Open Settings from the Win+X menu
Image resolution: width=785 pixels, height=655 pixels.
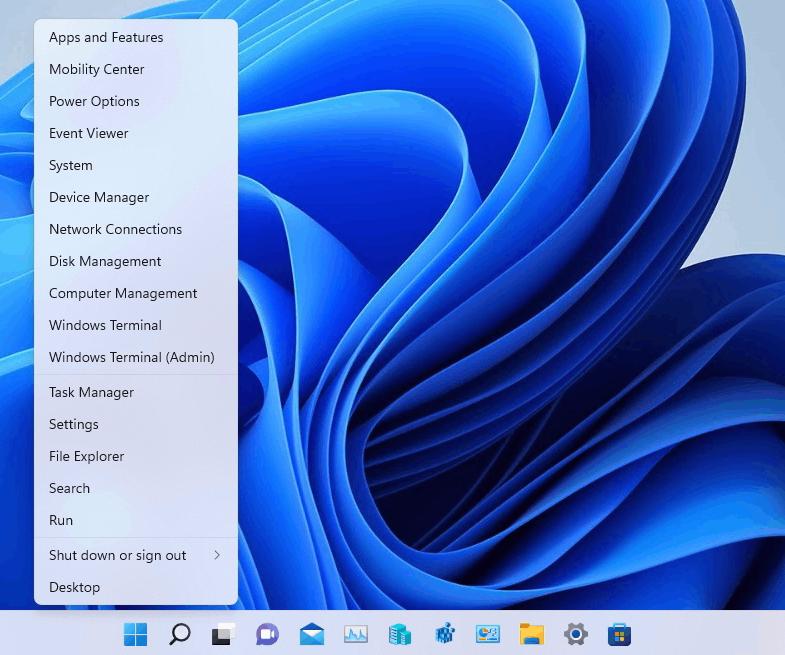coord(136,425)
